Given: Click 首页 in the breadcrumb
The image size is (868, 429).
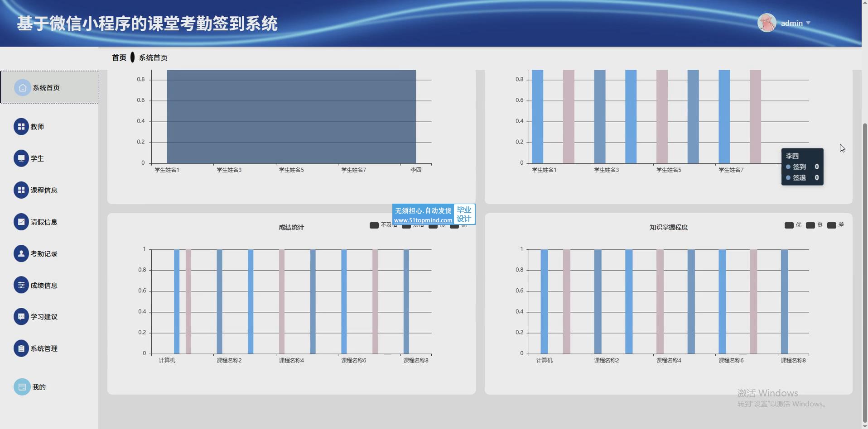Looking at the screenshot, I should click(119, 57).
